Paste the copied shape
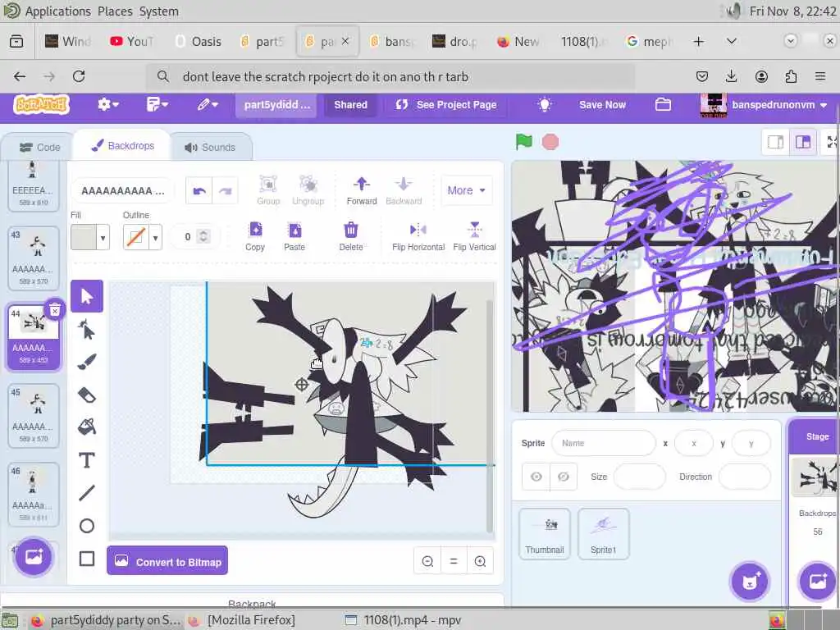Viewport: 840px width, 630px height. coord(294,236)
